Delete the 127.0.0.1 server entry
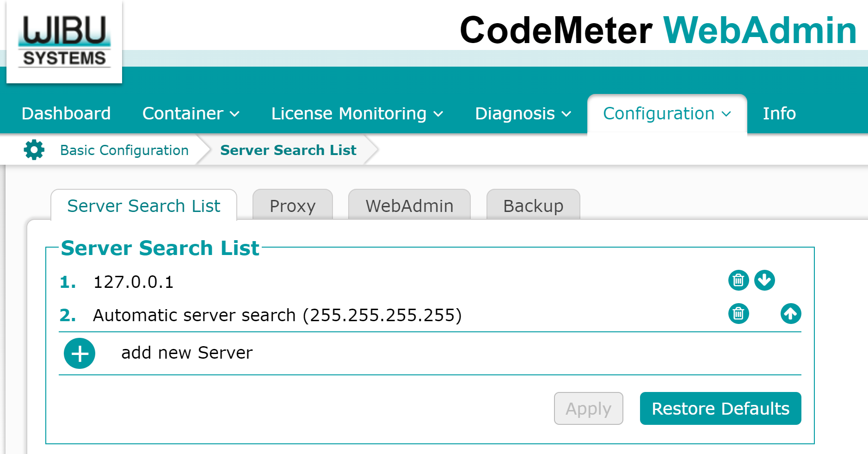This screenshot has width=868, height=454. tap(738, 280)
